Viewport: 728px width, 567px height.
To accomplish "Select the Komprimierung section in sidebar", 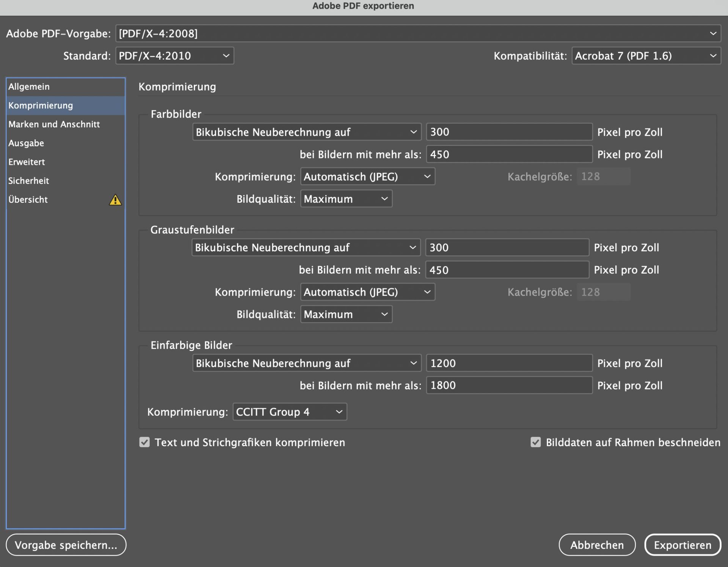I will click(x=66, y=105).
